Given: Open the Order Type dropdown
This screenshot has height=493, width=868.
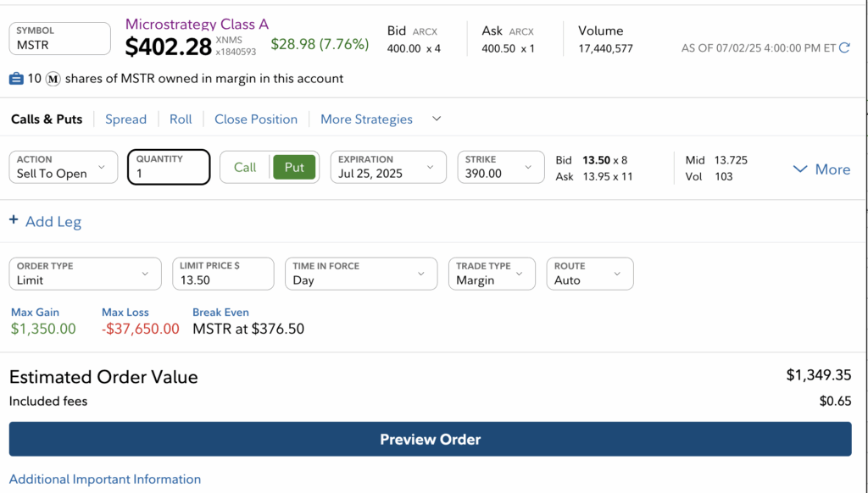Looking at the screenshot, I should pyautogui.click(x=86, y=274).
